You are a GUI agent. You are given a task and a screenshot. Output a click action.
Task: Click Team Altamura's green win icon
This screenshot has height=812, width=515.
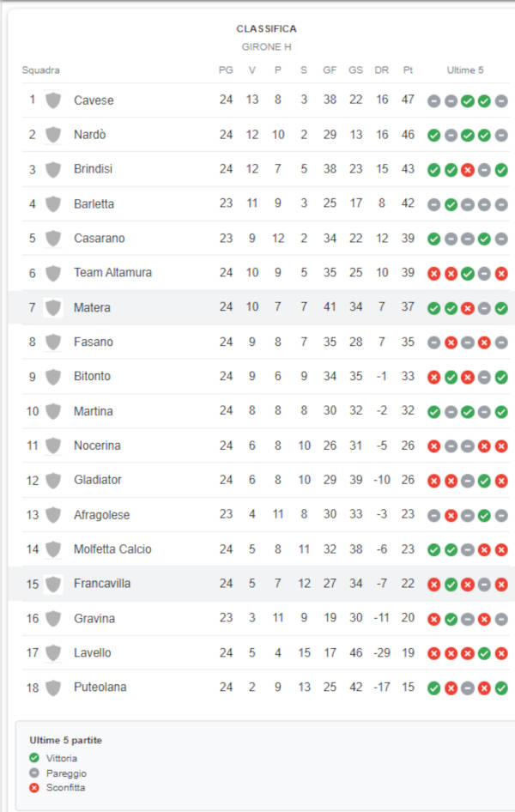point(468,274)
